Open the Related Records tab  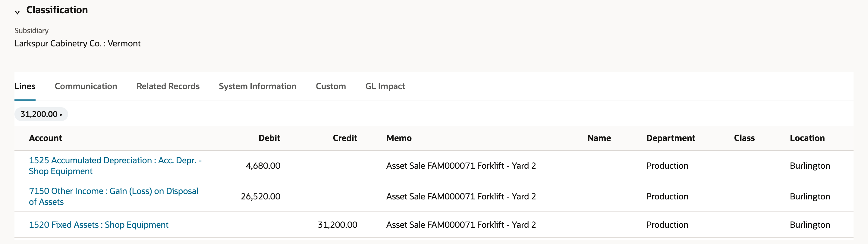click(x=168, y=86)
